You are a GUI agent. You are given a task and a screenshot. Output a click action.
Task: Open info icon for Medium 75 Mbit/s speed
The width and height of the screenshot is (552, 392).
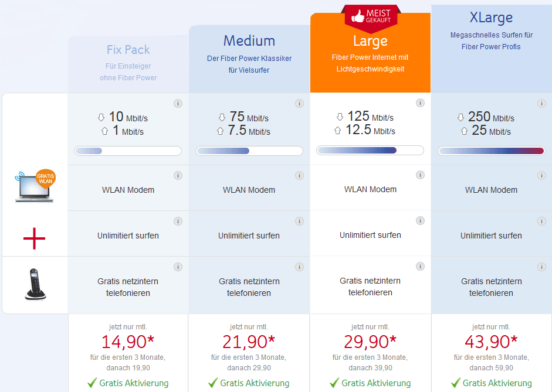pos(299,104)
